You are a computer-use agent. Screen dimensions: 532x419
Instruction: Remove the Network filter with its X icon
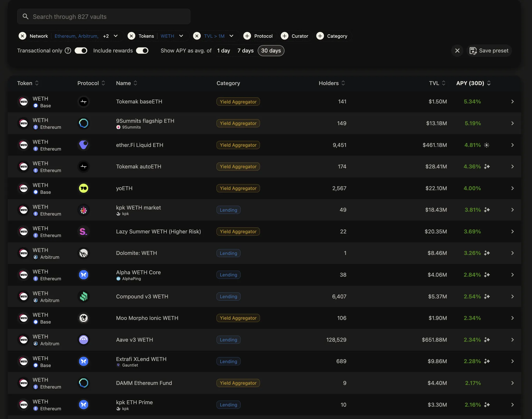[23, 36]
